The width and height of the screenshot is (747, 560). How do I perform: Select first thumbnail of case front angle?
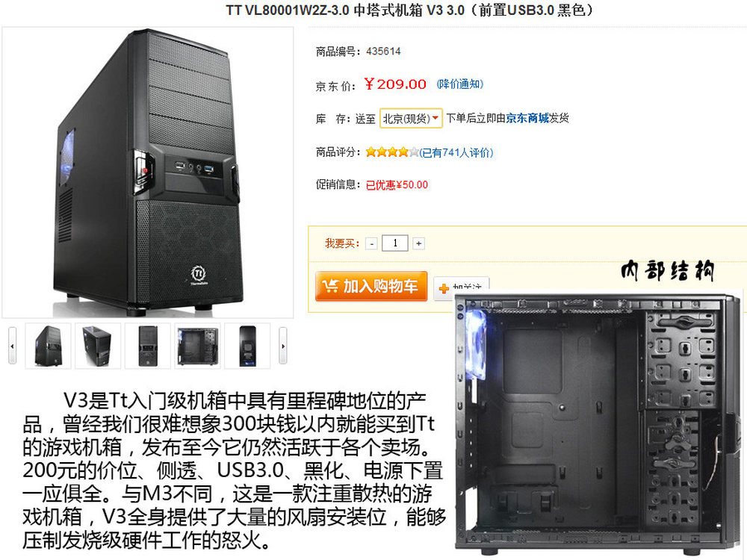[48, 346]
